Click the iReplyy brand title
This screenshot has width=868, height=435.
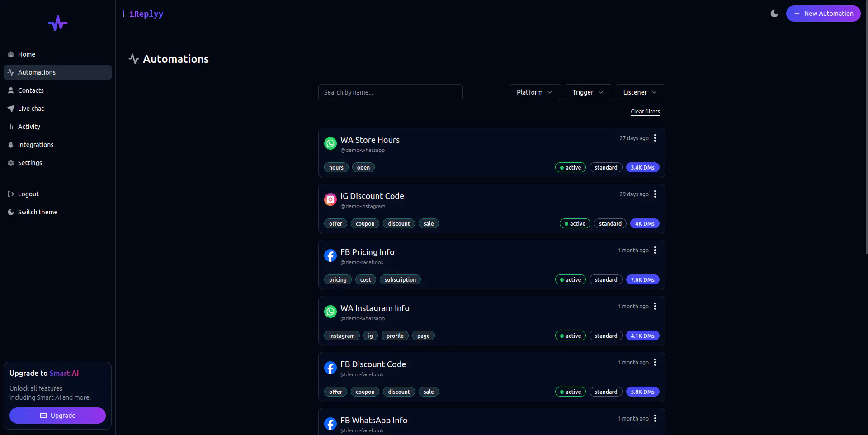tap(146, 14)
